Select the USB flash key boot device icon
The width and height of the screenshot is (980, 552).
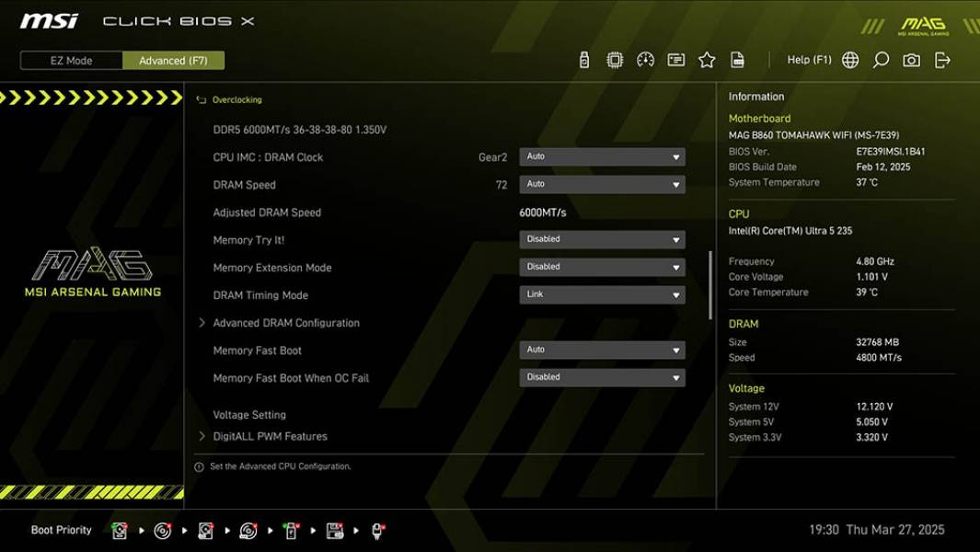tap(291, 531)
